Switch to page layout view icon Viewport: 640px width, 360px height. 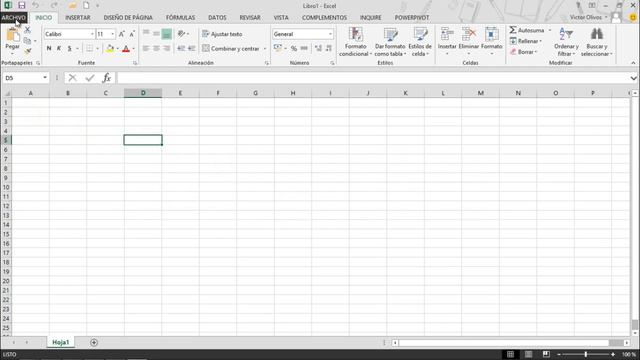point(528,354)
